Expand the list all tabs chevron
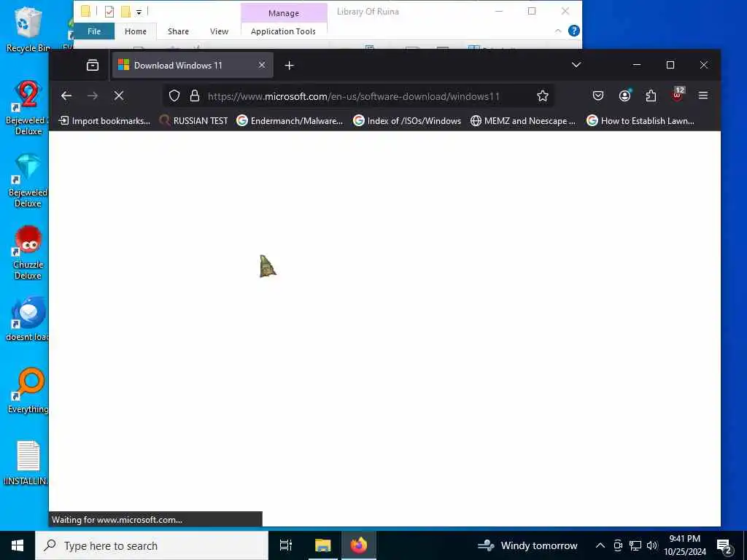Screen dimensions: 747x560 pyautogui.click(x=576, y=65)
